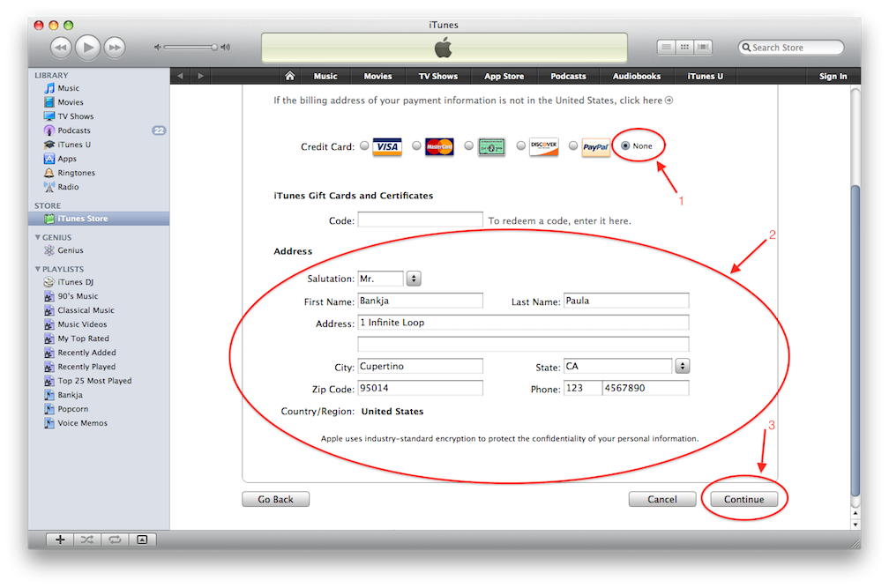The height and width of the screenshot is (588, 889).
Task: Adjust the volume slider knob
Action: pyautogui.click(x=214, y=48)
